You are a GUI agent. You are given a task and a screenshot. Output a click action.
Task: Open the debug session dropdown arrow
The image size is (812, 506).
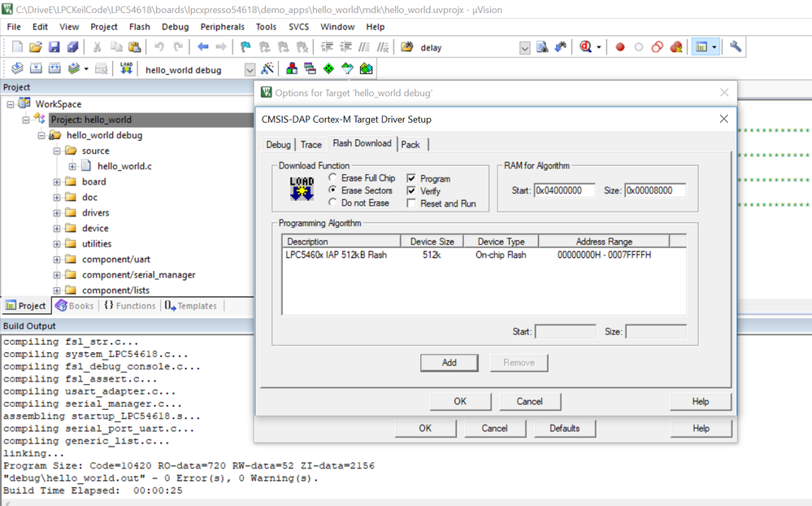pos(599,47)
